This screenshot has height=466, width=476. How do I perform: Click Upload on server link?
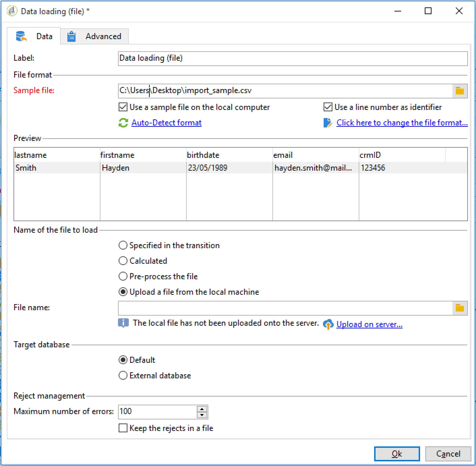pos(369,324)
